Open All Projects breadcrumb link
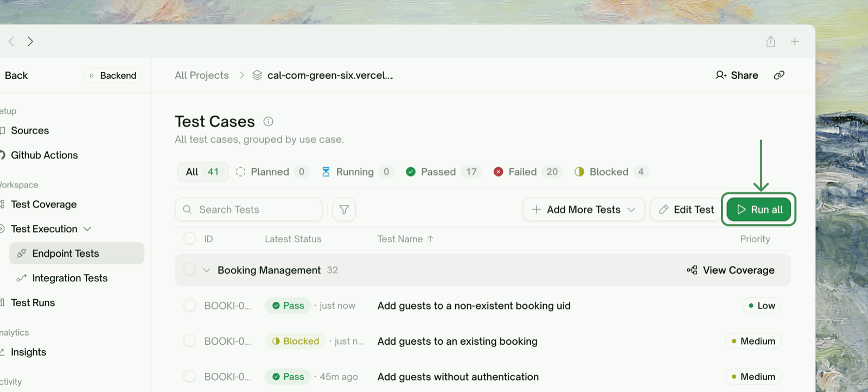868x392 pixels. (202, 75)
